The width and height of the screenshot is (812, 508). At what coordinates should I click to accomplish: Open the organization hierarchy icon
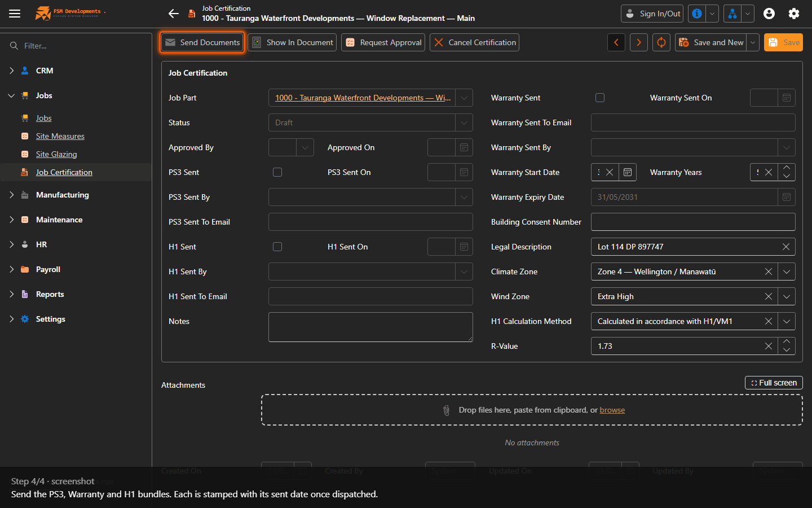732,14
